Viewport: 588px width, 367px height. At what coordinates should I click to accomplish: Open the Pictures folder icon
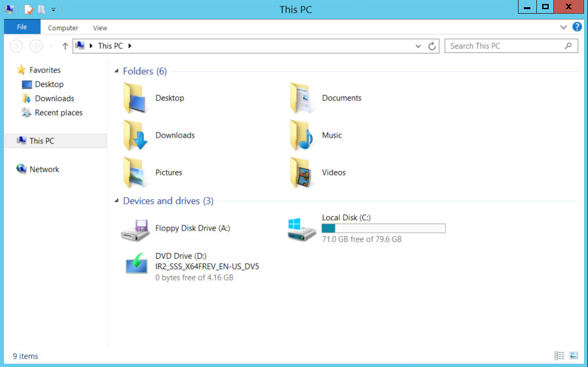tap(136, 173)
